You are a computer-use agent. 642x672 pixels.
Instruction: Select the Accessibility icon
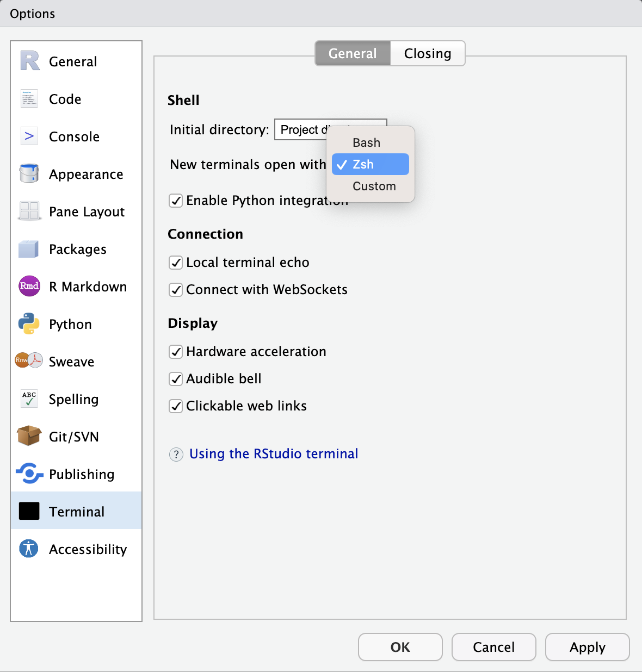coord(28,549)
